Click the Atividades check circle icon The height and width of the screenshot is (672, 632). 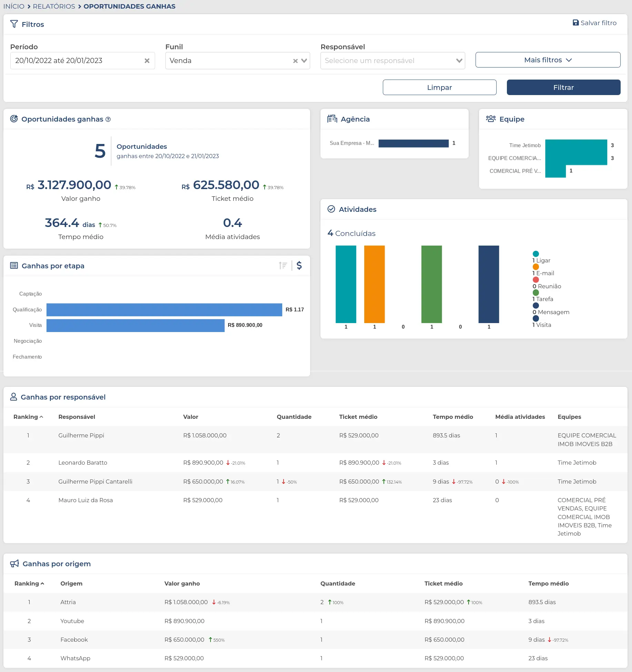tap(331, 209)
